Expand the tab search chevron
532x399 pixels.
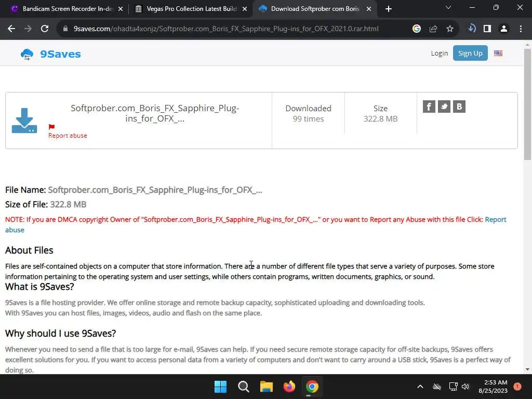click(448, 7)
